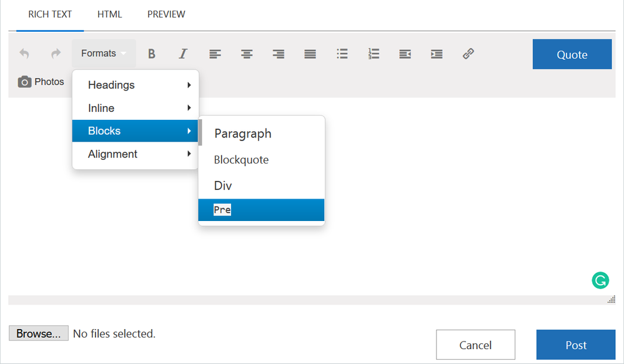Expand the Headings submenu
This screenshot has width=624, height=364.
pos(136,85)
